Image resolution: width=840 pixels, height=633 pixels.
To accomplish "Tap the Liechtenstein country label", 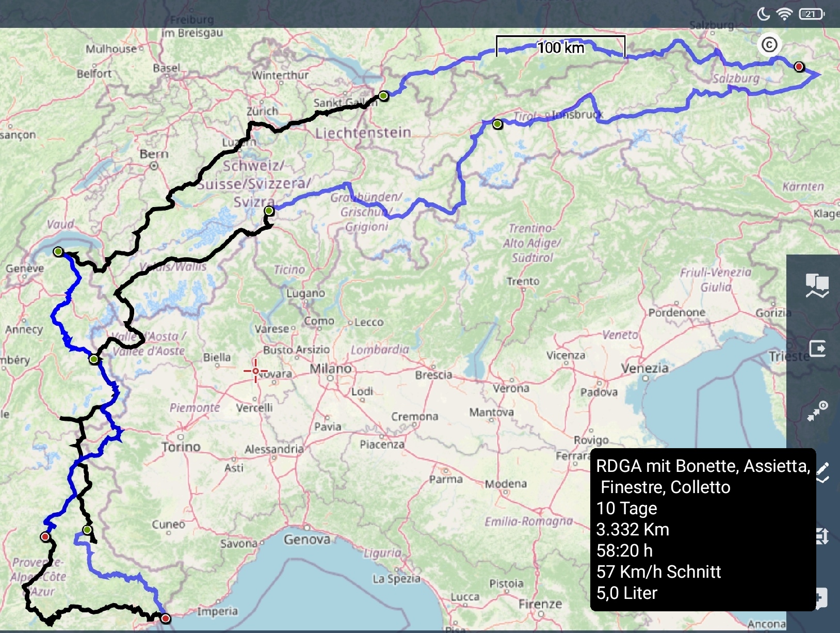I will coord(363,133).
